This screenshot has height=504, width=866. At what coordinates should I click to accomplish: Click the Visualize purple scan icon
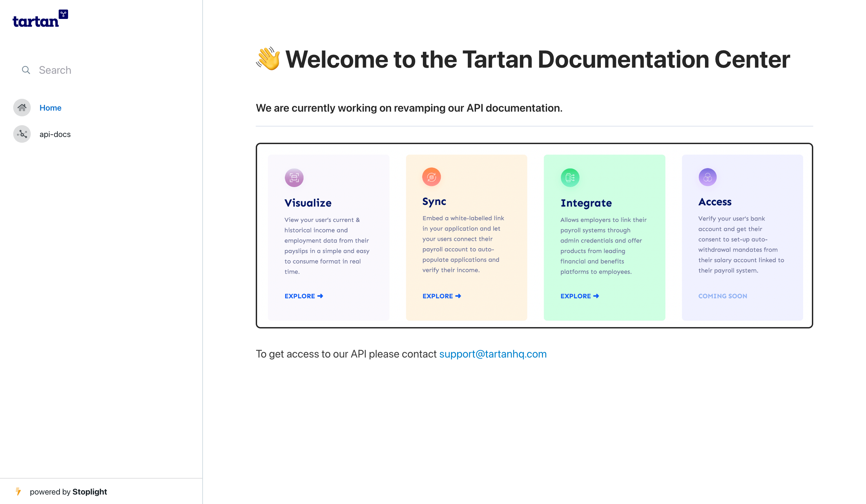click(294, 178)
